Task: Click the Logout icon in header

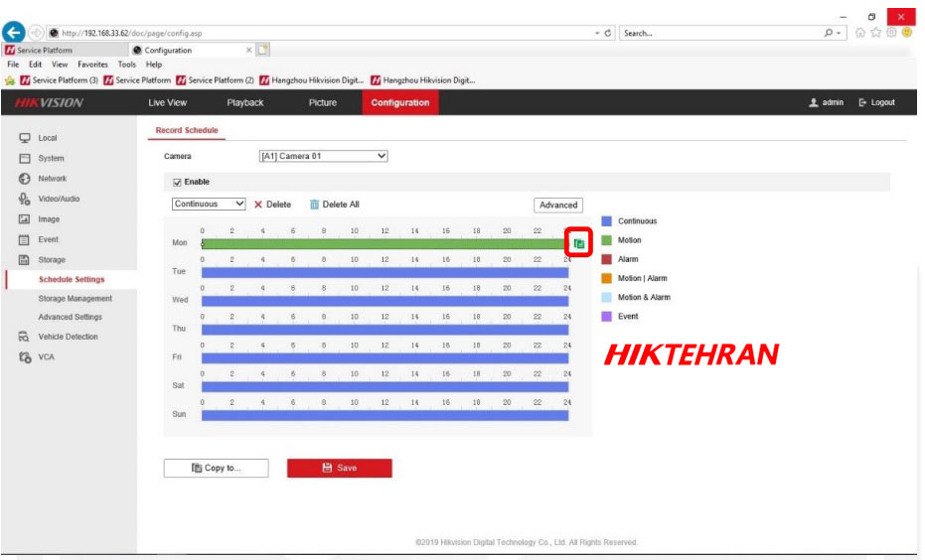Action: [x=862, y=102]
